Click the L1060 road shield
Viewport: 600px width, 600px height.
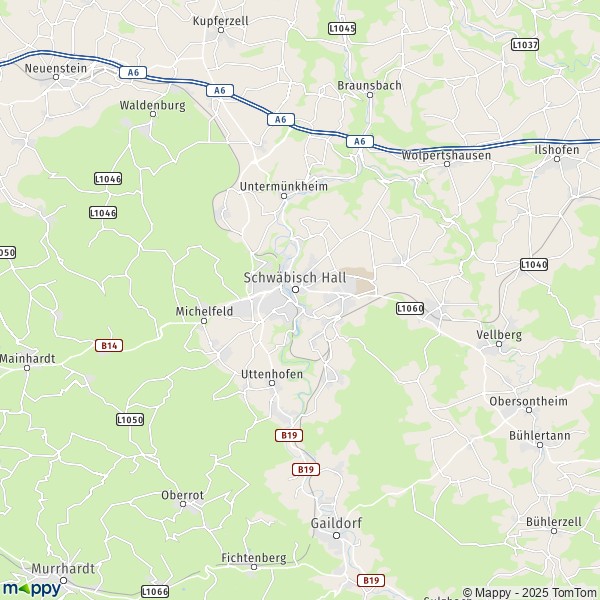pos(410,308)
